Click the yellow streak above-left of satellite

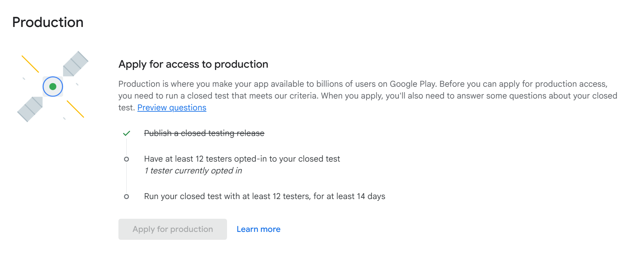tap(30, 64)
